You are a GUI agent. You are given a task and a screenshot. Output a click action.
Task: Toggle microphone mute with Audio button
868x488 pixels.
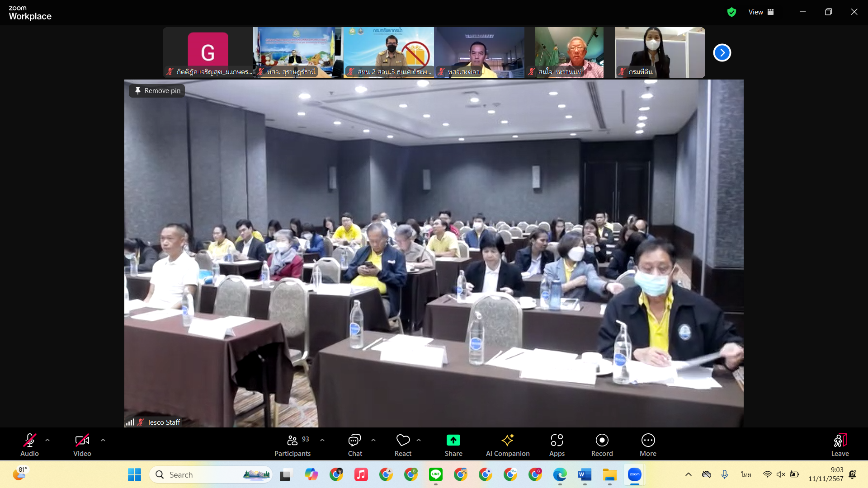click(x=29, y=445)
